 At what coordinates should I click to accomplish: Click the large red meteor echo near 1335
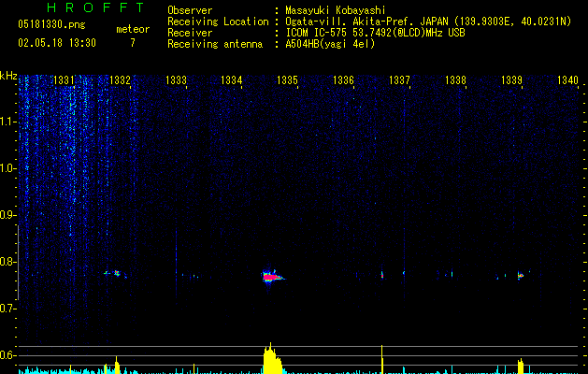coord(272,277)
